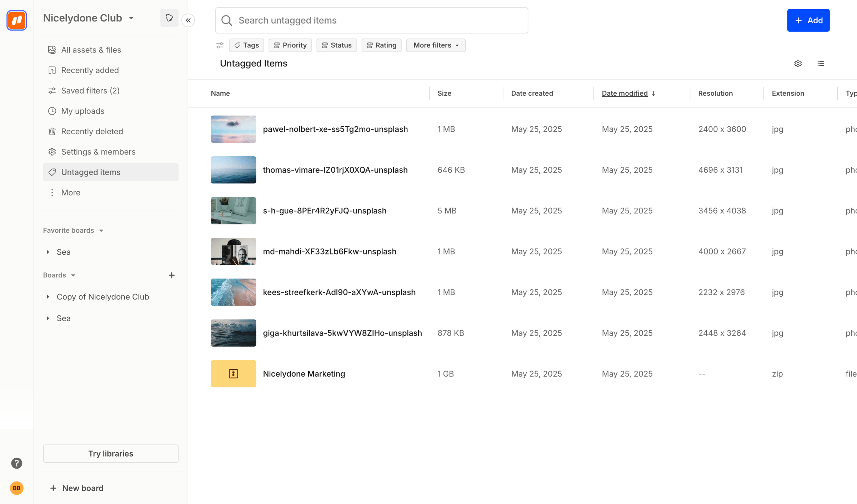Open the Tags filter
This screenshot has width=857, height=504.
pos(246,45)
